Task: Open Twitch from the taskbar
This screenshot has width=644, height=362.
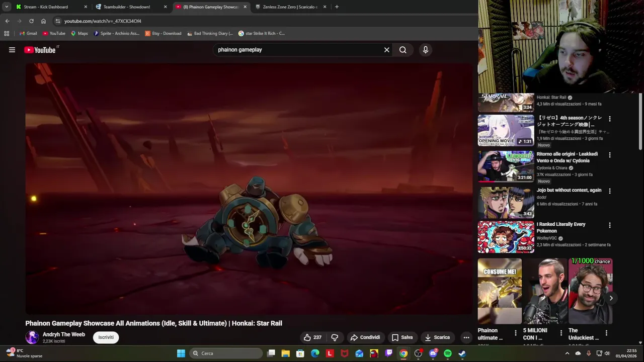Action: (x=388, y=353)
